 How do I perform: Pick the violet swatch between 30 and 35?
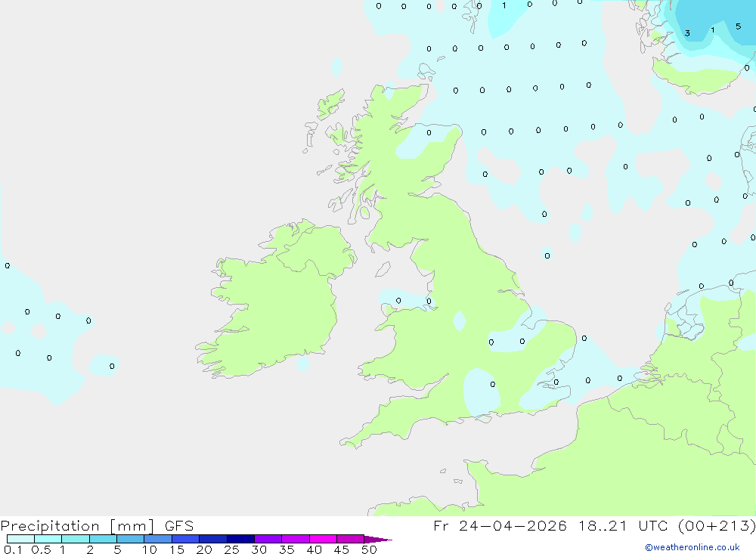[x=268, y=539]
